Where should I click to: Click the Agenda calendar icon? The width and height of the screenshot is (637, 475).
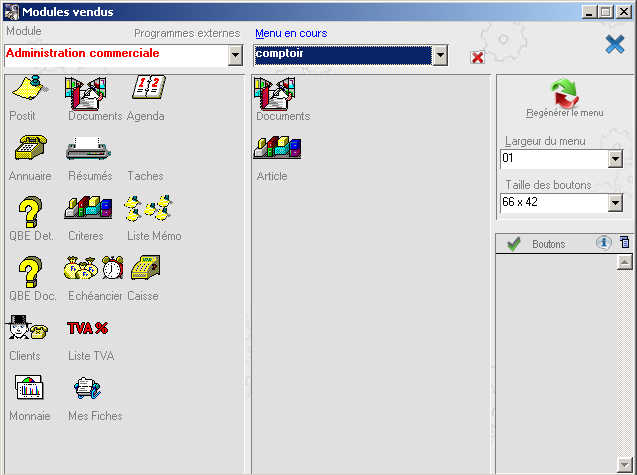pos(147,91)
